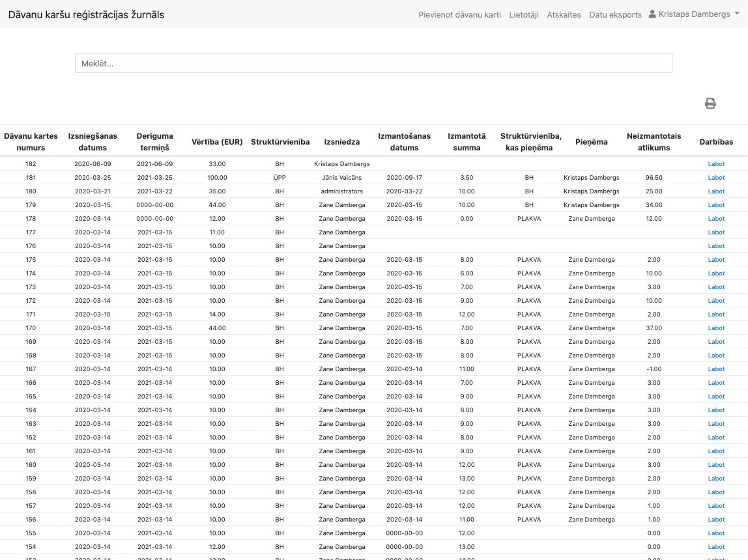This screenshot has width=748, height=560.
Task: Click the Derīguma termiņš column header
Action: pos(154,142)
